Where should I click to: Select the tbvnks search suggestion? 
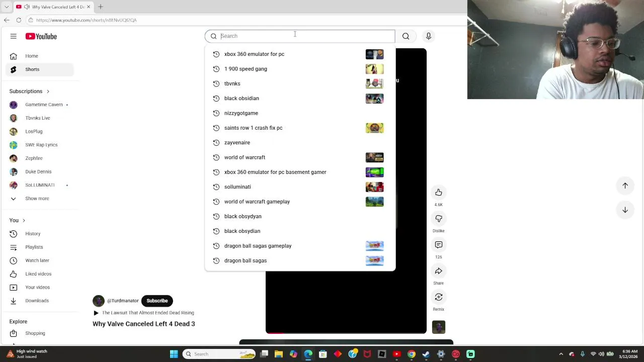coord(300,83)
